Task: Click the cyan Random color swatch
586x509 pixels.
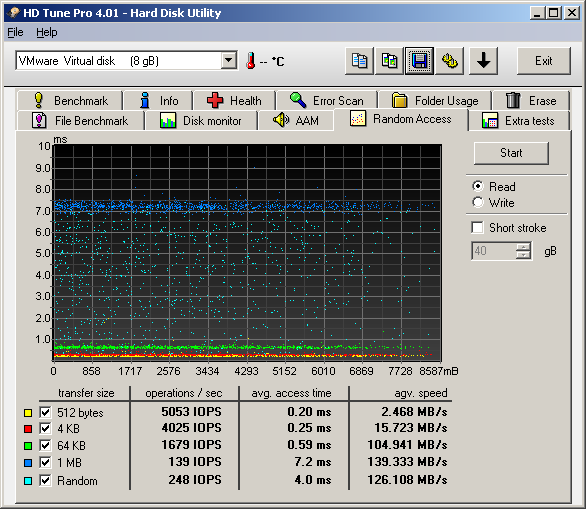Action: coord(28,481)
